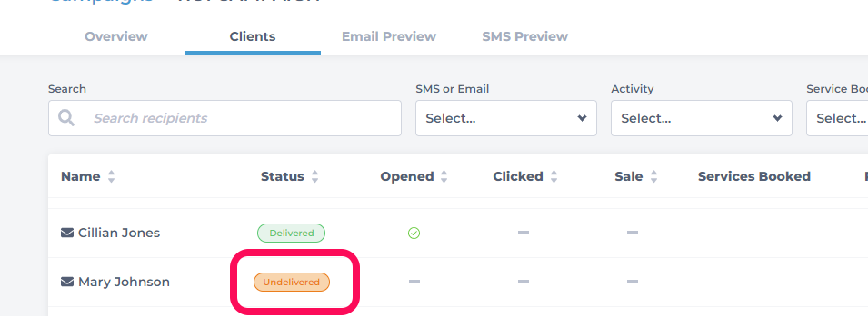
Task: Focus the Search recipients field
Action: 224,118
